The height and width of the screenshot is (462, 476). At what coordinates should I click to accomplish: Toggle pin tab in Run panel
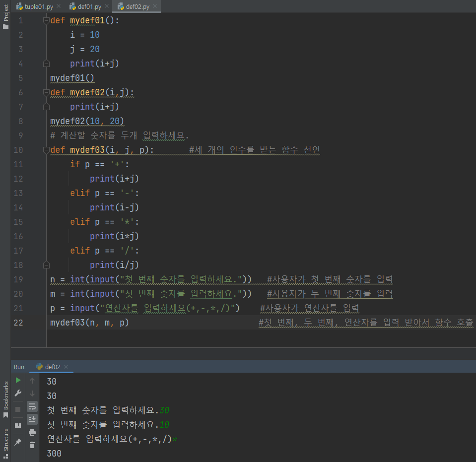click(18, 442)
